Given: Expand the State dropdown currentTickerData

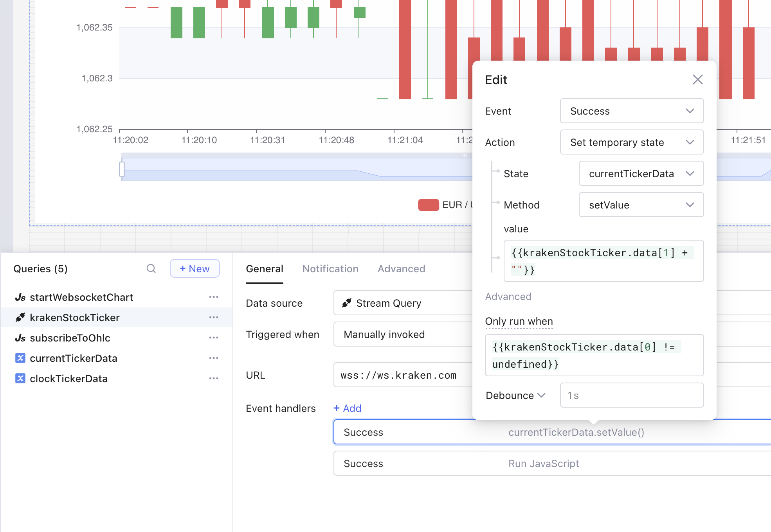Looking at the screenshot, I should tap(641, 174).
